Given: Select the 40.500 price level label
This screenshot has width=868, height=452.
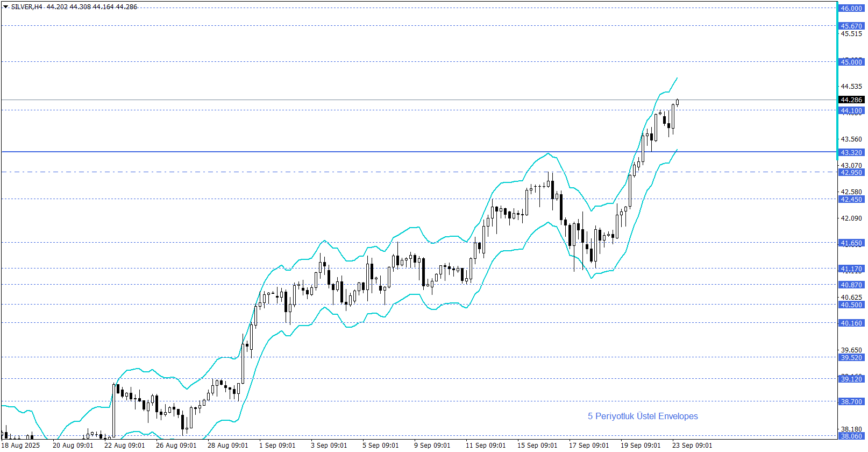Looking at the screenshot, I should coord(851,305).
